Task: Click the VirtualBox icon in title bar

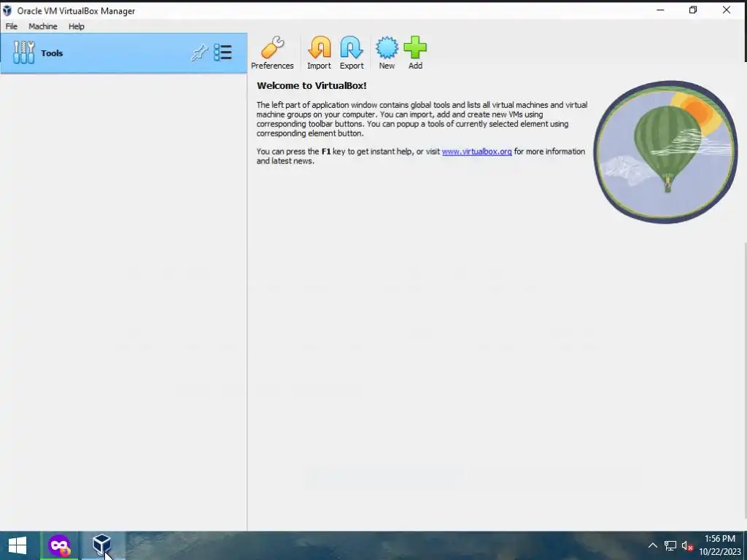Action: (7, 10)
